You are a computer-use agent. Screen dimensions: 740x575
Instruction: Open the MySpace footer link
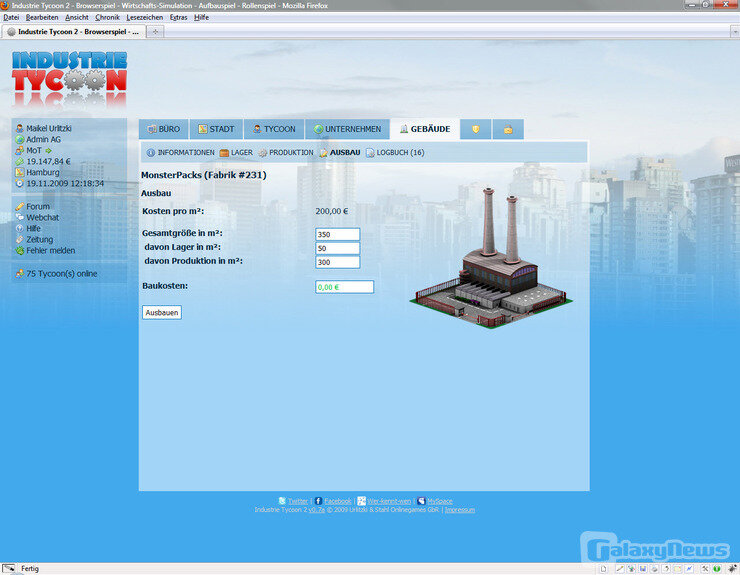(440, 501)
